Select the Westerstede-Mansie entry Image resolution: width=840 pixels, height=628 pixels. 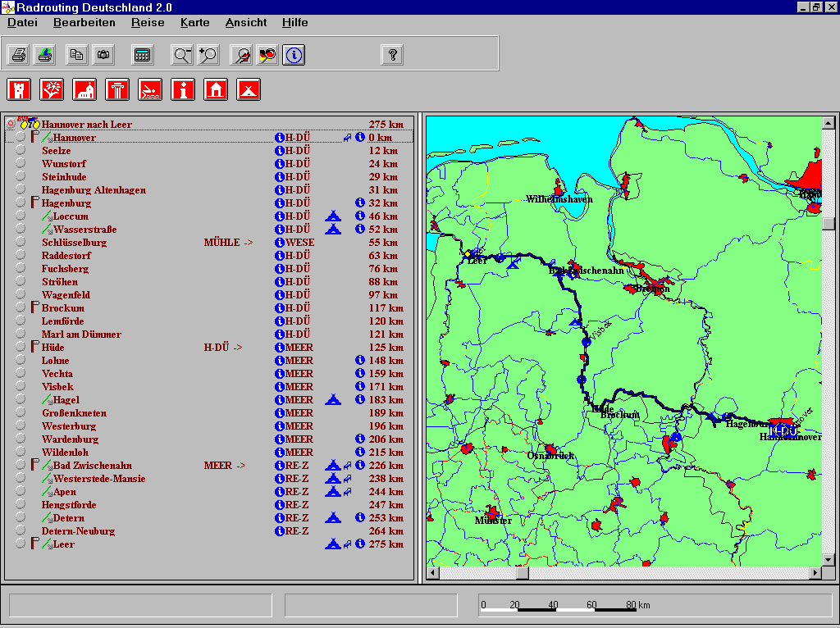pos(99,479)
